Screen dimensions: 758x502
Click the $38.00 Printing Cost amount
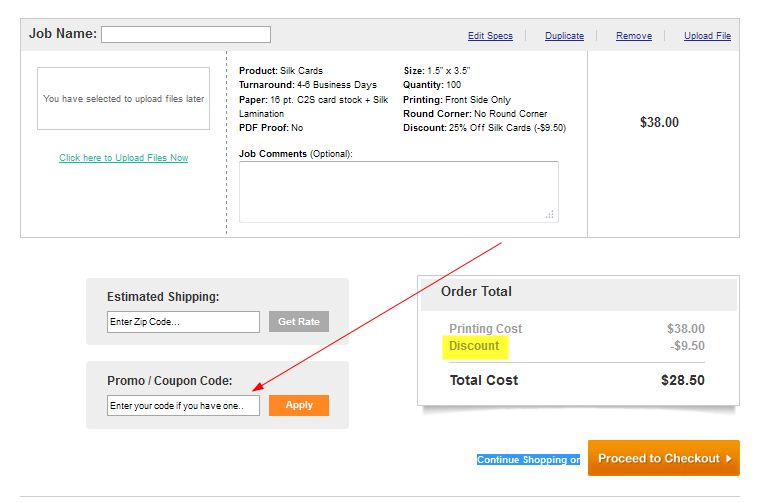686,329
